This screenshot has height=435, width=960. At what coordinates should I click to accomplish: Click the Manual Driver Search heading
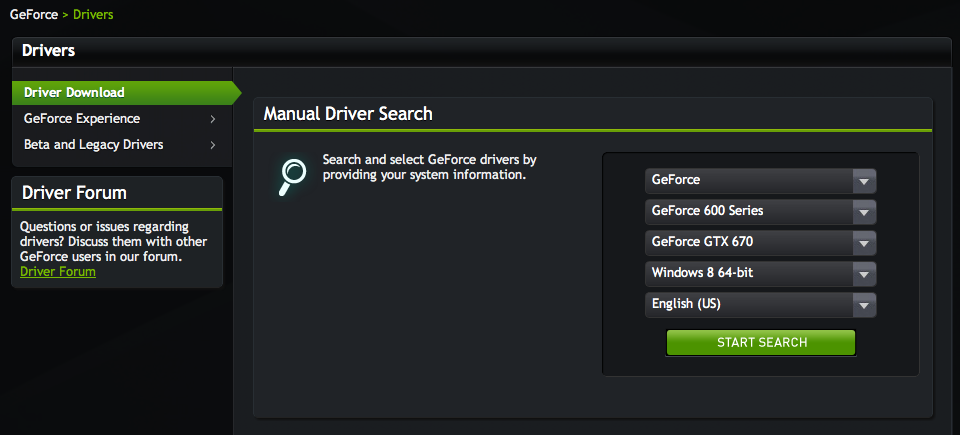348,113
